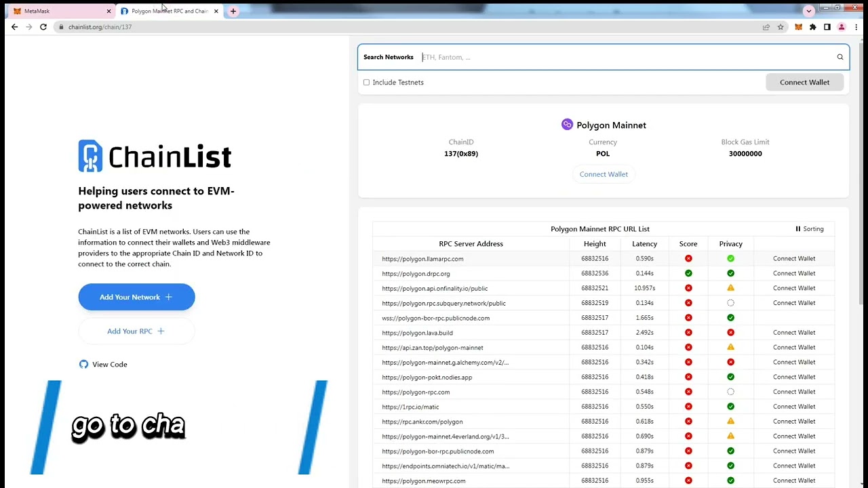Go forward in browser history
Image resolution: width=868 pixels, height=488 pixels.
(28, 27)
